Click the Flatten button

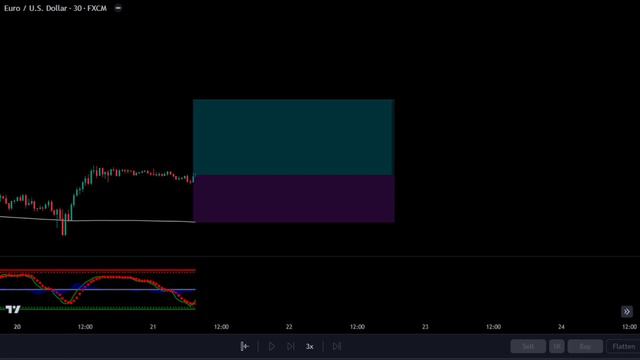pyautogui.click(x=623, y=346)
